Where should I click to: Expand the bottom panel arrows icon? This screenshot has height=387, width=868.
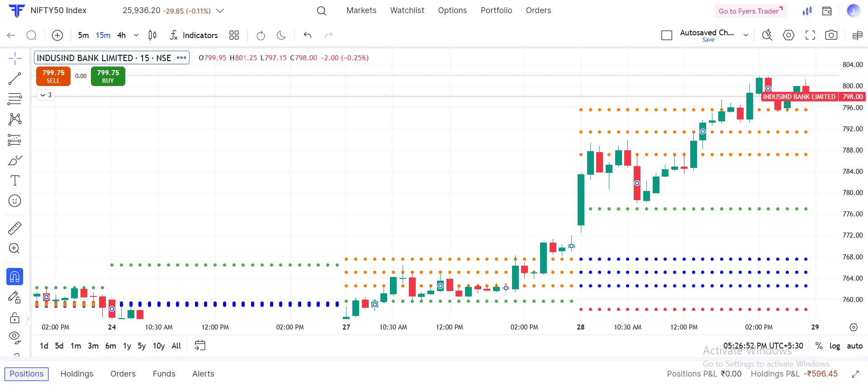pyautogui.click(x=855, y=374)
